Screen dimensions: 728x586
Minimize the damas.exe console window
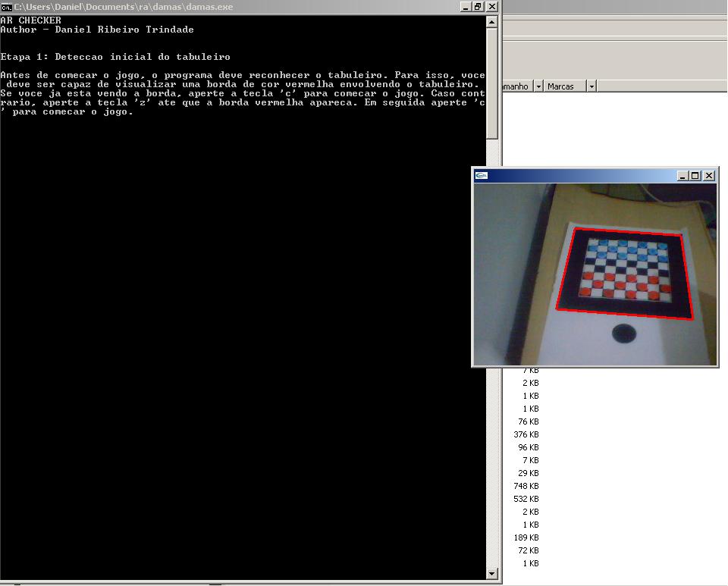click(x=464, y=6)
